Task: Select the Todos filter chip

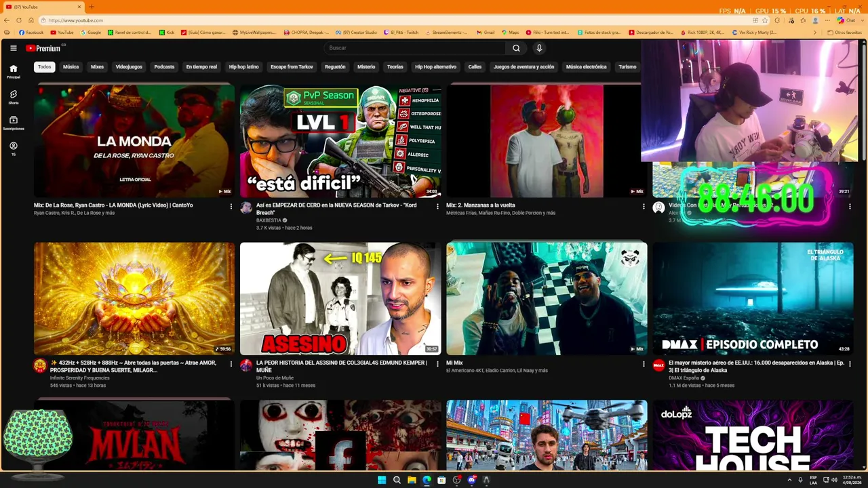Action: click(x=44, y=67)
